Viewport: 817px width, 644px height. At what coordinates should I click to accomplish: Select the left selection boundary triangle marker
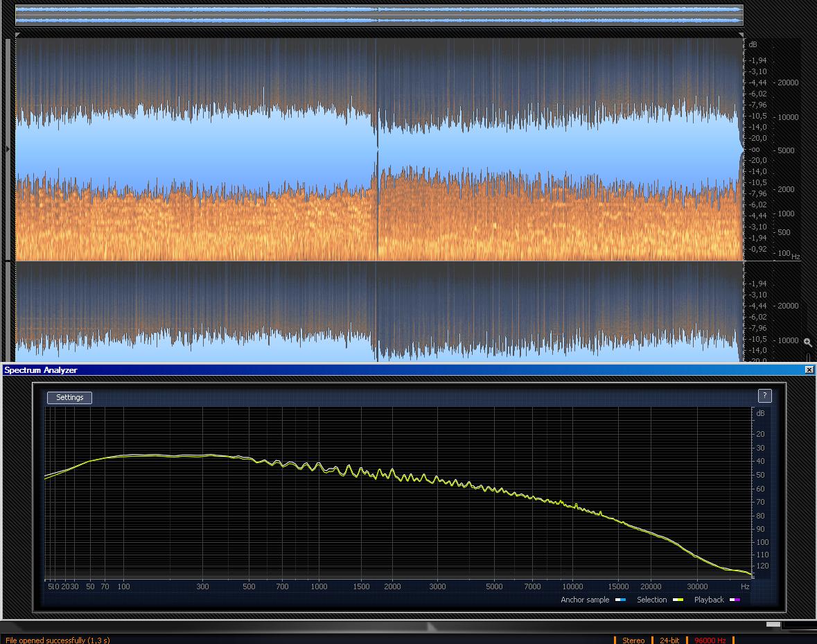tap(18, 35)
